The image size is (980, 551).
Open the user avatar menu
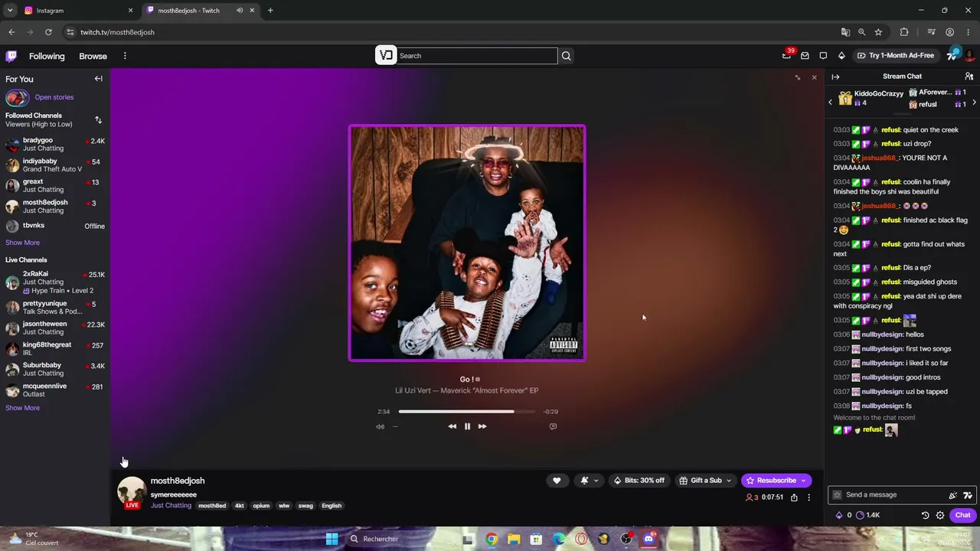(x=969, y=56)
